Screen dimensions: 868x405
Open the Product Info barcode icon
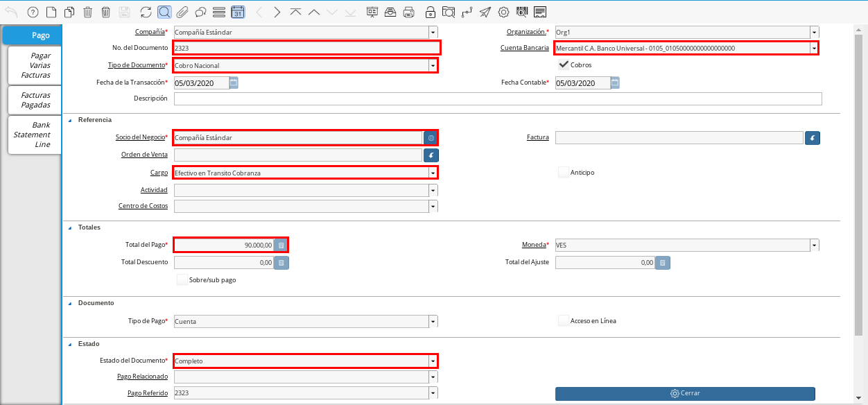(522, 12)
